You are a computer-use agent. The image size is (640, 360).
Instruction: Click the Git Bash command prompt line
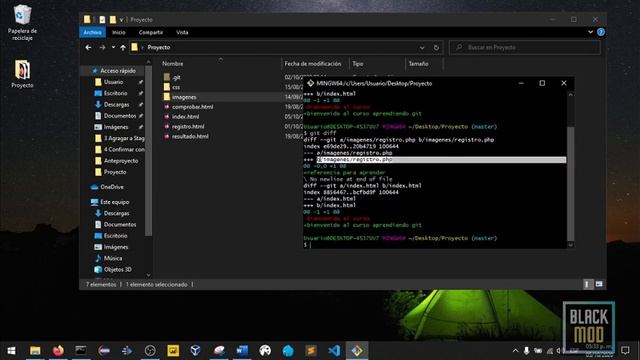pyautogui.click(x=435, y=245)
